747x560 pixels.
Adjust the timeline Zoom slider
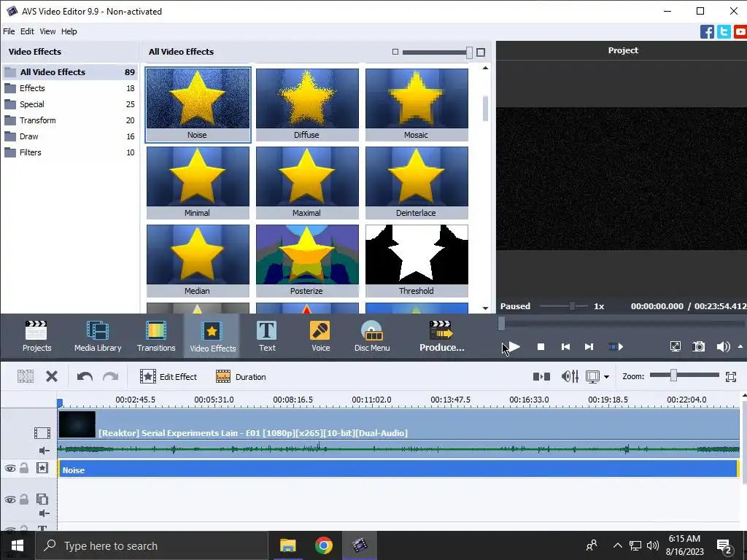[673, 376]
